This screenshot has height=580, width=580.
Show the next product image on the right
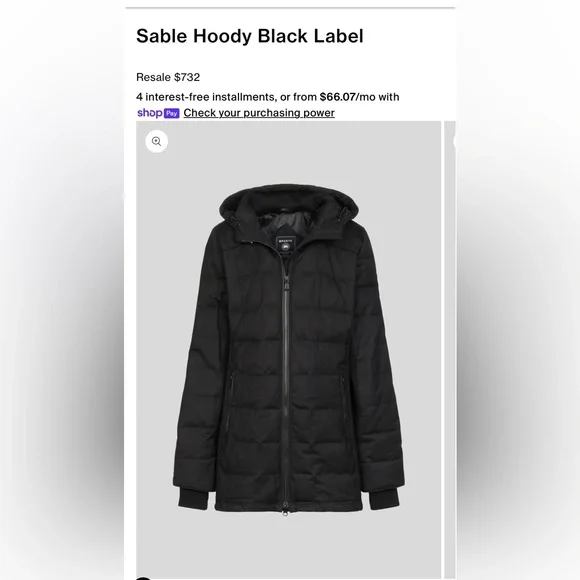450,349
